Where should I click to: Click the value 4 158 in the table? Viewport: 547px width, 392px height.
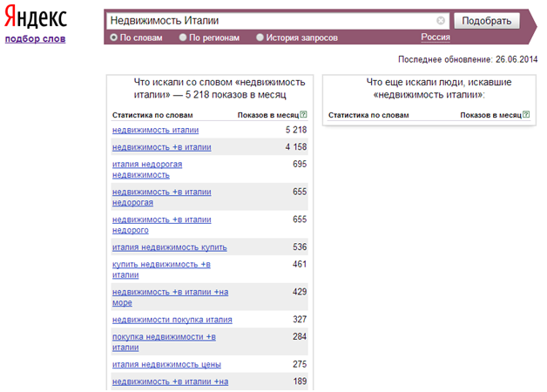[296, 147]
